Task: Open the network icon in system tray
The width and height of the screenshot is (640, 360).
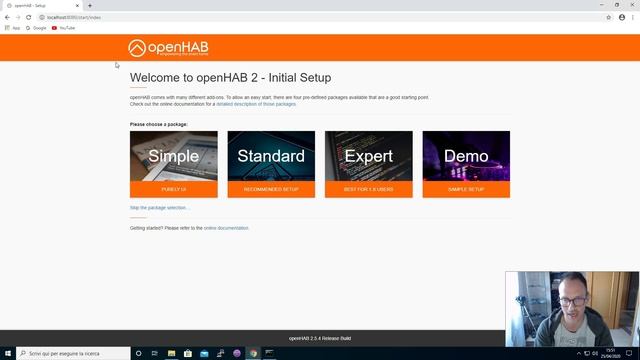Action: [x=587, y=353]
